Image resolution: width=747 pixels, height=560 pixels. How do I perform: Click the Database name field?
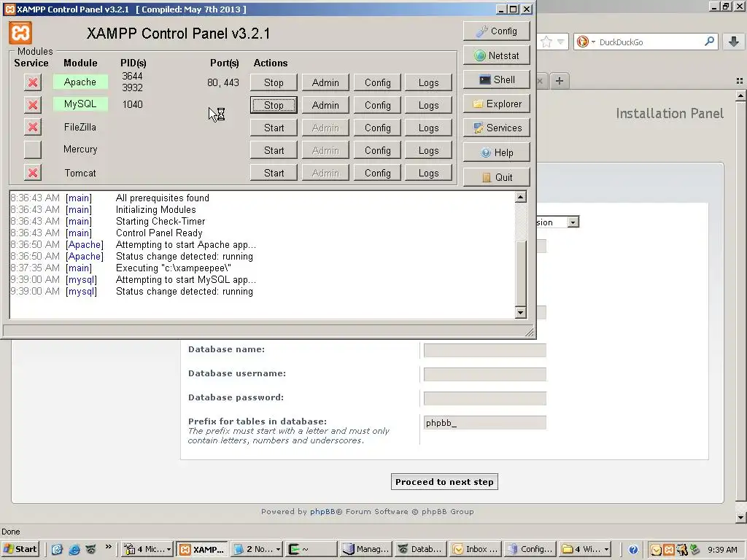coord(485,351)
